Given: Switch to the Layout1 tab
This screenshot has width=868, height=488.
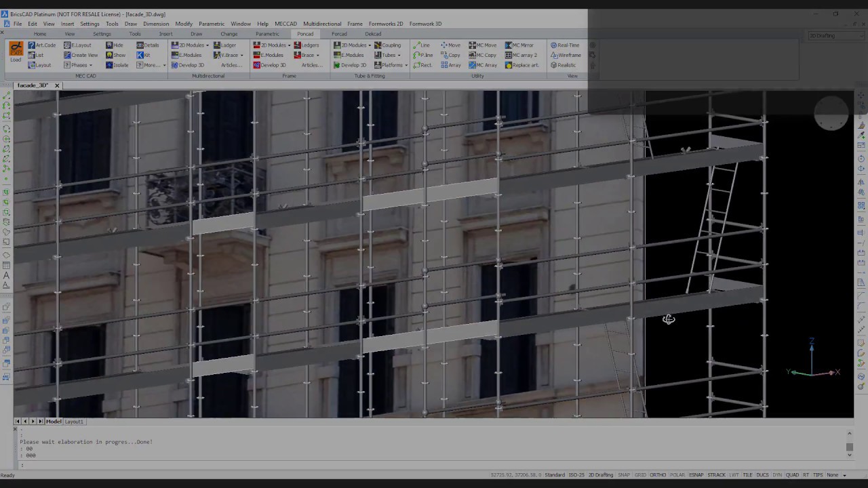Looking at the screenshot, I should click(x=74, y=422).
